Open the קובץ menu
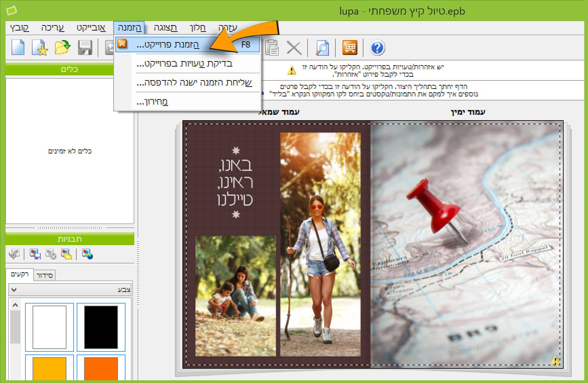This screenshot has width=588, height=383. pos(19,28)
